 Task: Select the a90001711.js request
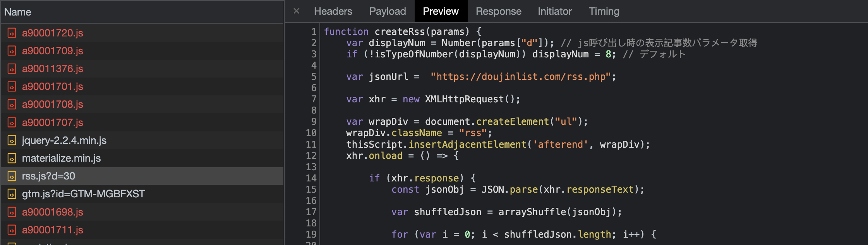click(x=142, y=230)
